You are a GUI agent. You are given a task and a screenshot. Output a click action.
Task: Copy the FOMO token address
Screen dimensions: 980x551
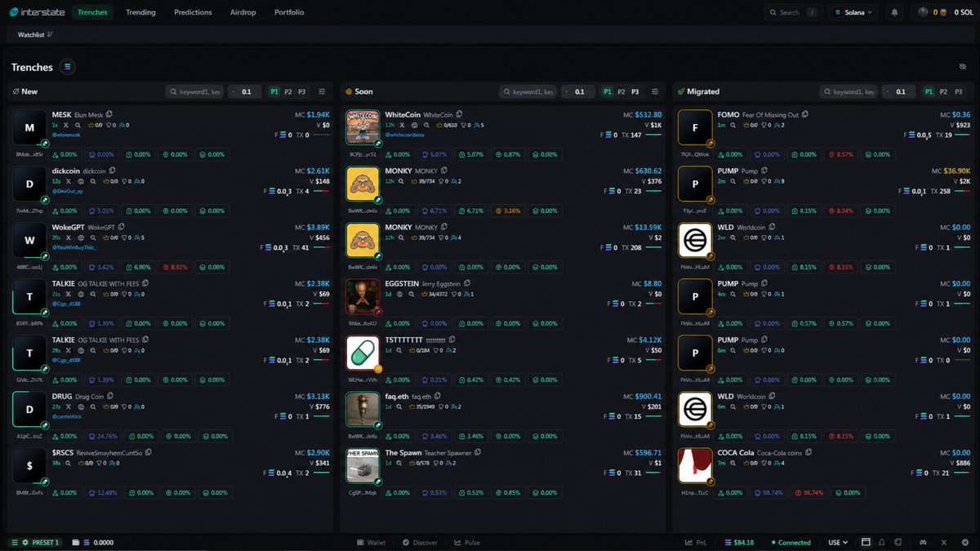click(805, 114)
